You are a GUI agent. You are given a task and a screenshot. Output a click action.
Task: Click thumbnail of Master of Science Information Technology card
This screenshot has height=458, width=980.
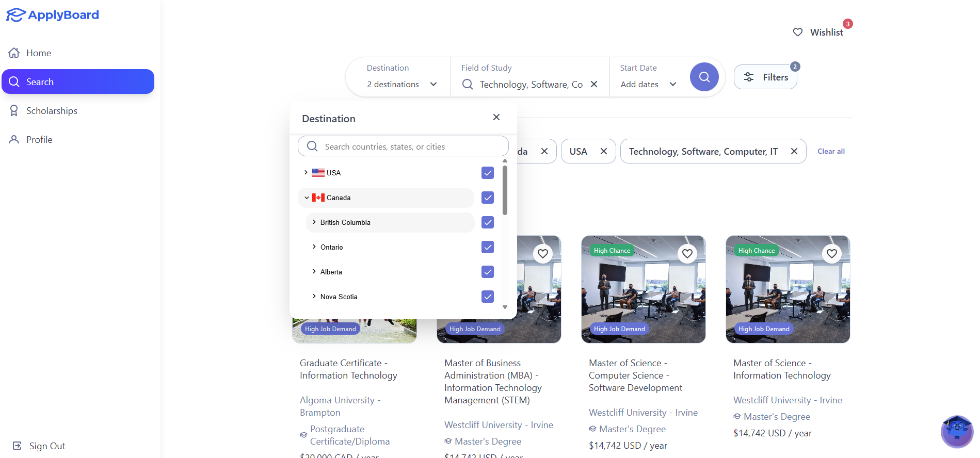788,289
